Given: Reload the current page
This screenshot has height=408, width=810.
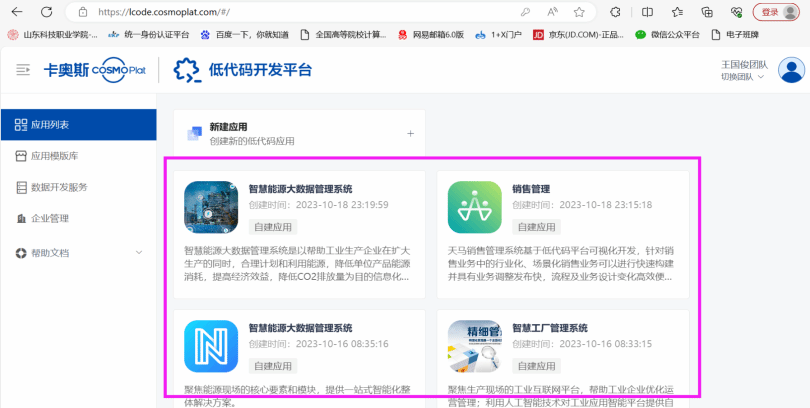Looking at the screenshot, I should coord(47,12).
